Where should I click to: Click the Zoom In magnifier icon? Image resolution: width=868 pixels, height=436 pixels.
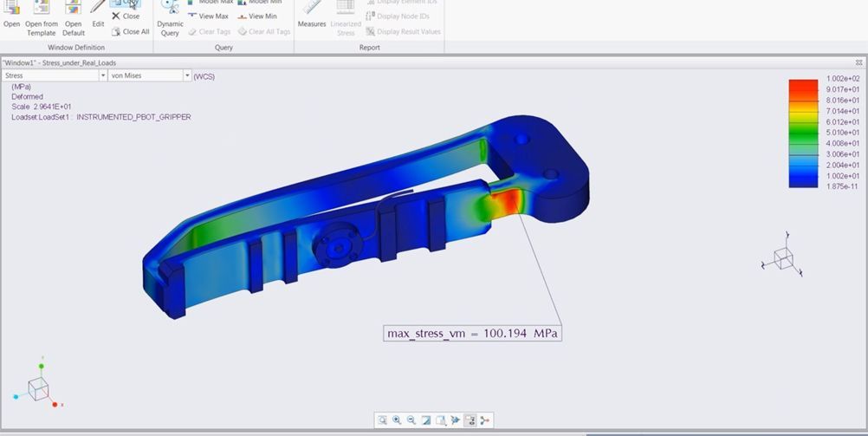click(397, 420)
